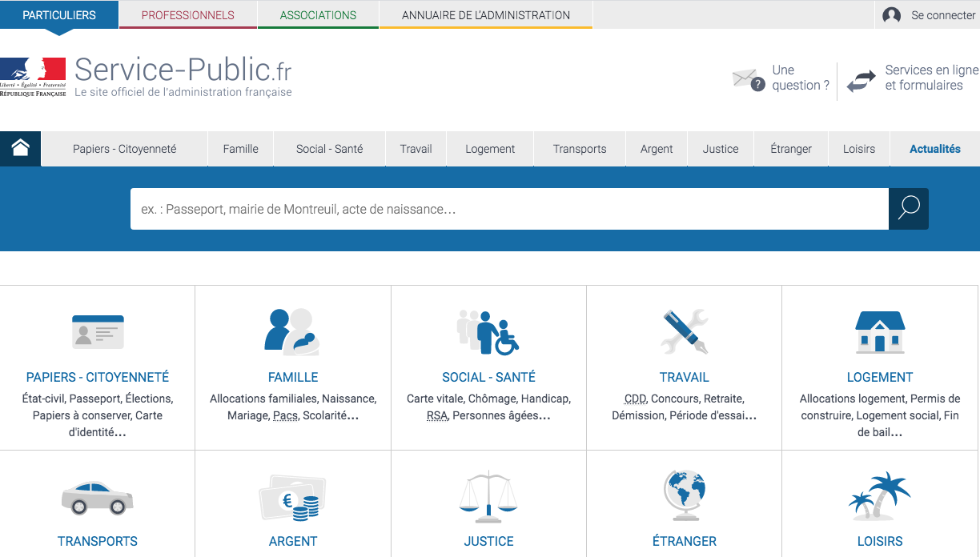Open the Famille navigation menu item

click(x=241, y=149)
